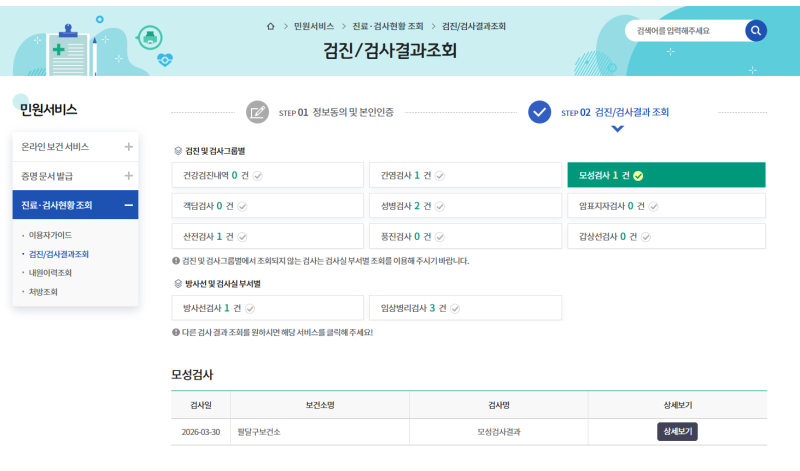Toggle check mark on 방사선검사 1 건
The height and width of the screenshot is (471, 800).
coord(250,309)
